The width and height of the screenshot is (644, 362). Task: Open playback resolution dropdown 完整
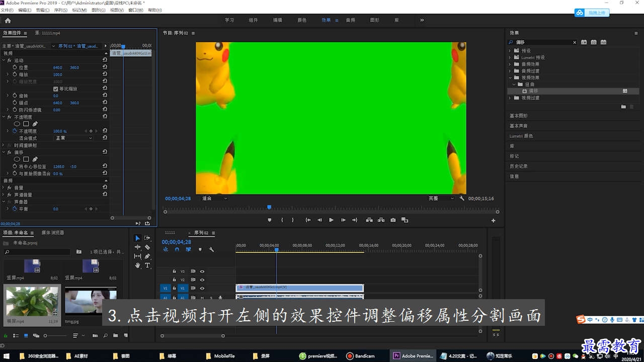tap(441, 198)
